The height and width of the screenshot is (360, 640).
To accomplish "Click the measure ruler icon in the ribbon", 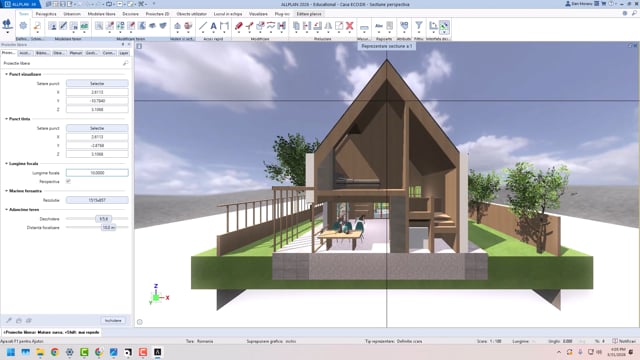I will click(x=364, y=27).
